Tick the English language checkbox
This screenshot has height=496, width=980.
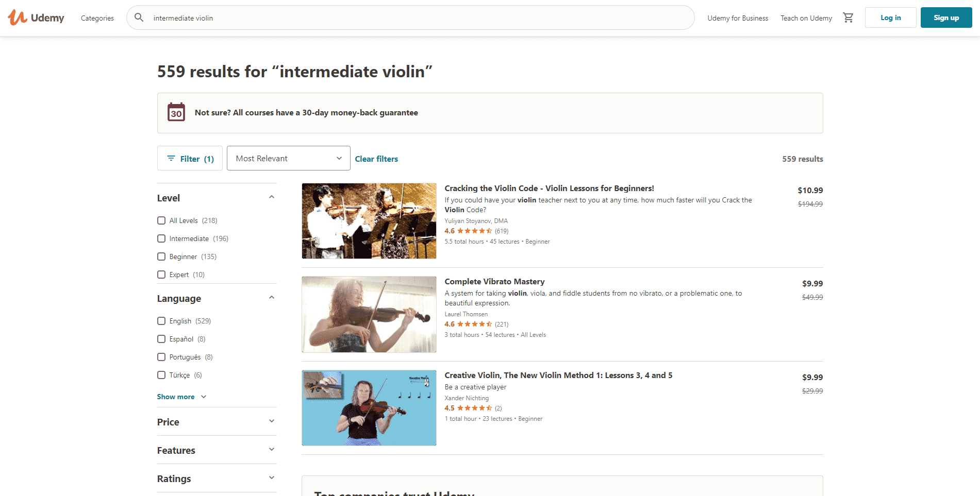161,321
